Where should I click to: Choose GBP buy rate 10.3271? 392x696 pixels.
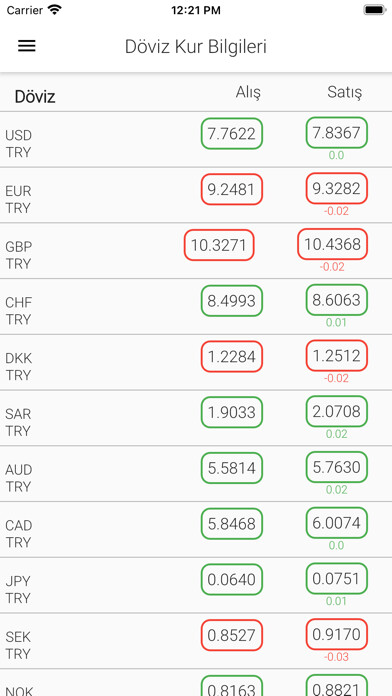(219, 245)
